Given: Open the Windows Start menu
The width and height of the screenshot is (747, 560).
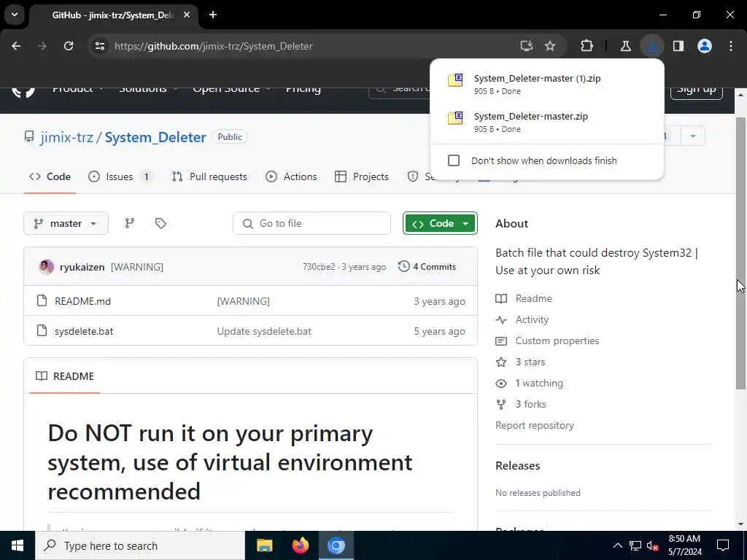Looking at the screenshot, I should [x=18, y=545].
